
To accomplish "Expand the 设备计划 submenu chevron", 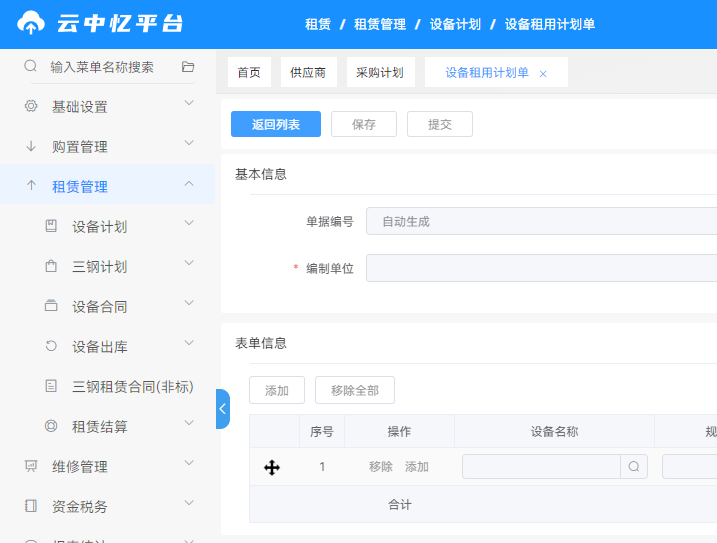I will tap(189, 223).
